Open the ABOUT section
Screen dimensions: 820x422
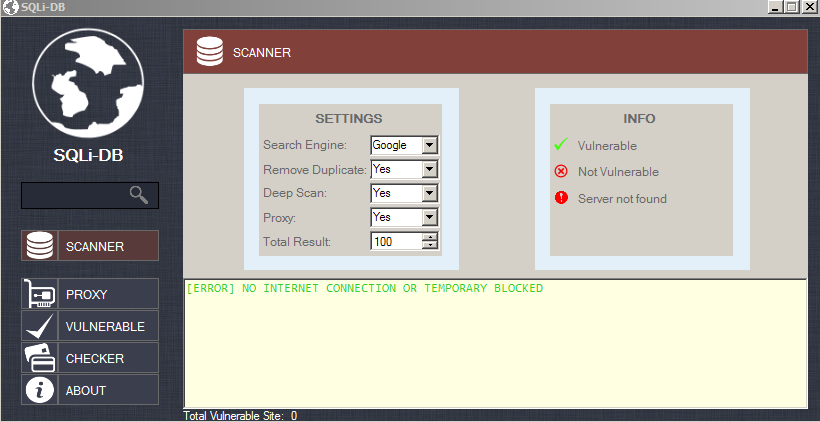(x=90, y=390)
